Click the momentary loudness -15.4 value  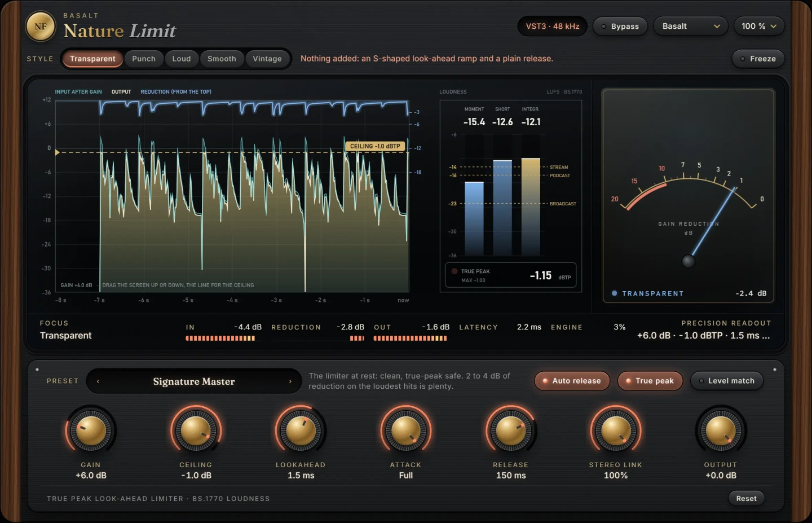474,122
